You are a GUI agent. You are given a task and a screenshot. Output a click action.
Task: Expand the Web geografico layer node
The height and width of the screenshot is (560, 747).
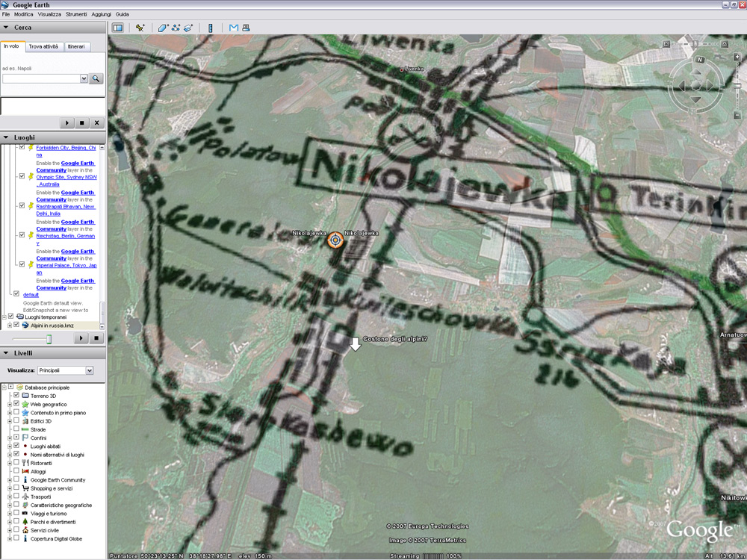pos(10,404)
